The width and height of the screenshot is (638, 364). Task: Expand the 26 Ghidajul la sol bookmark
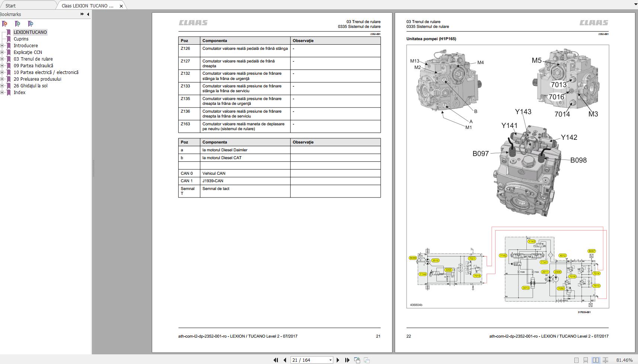[x=2, y=86]
